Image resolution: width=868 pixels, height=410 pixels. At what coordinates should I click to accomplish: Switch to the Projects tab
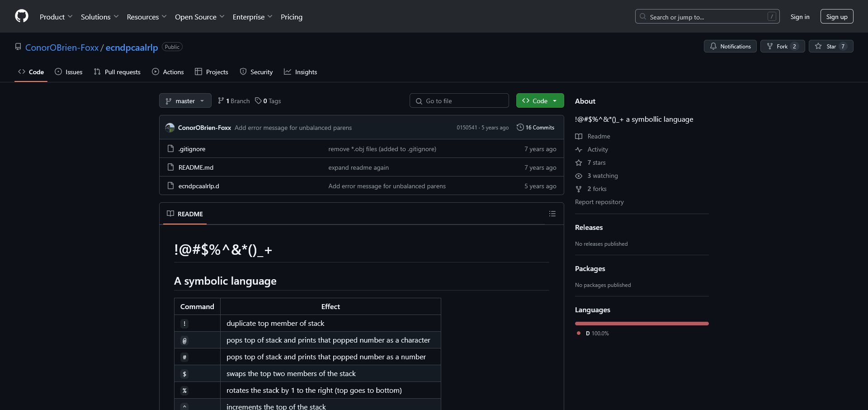[212, 72]
